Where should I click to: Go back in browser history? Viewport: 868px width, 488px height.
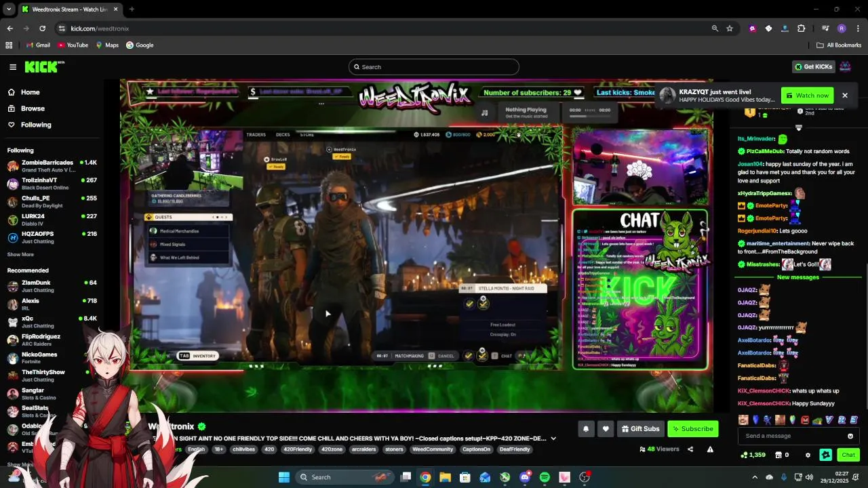10,28
